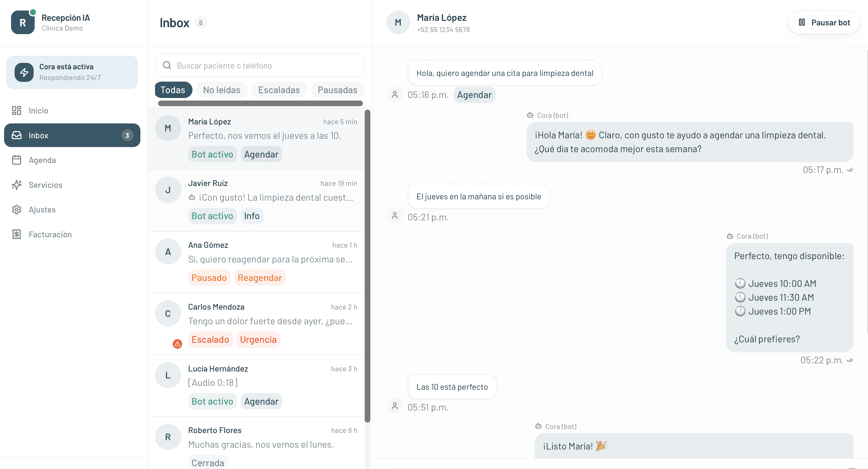The height and width of the screenshot is (469, 868).
Task: Select the Todas filter tab
Action: (x=173, y=90)
